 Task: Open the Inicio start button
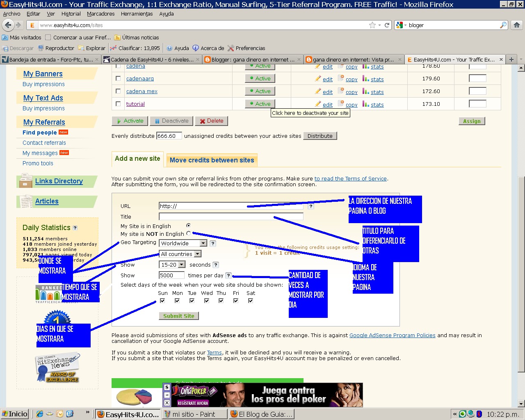15,414
